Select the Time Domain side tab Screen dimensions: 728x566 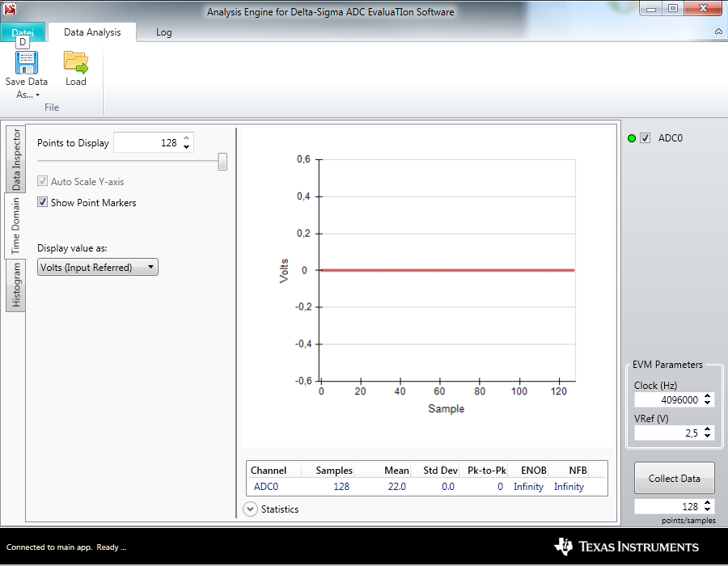click(16, 226)
